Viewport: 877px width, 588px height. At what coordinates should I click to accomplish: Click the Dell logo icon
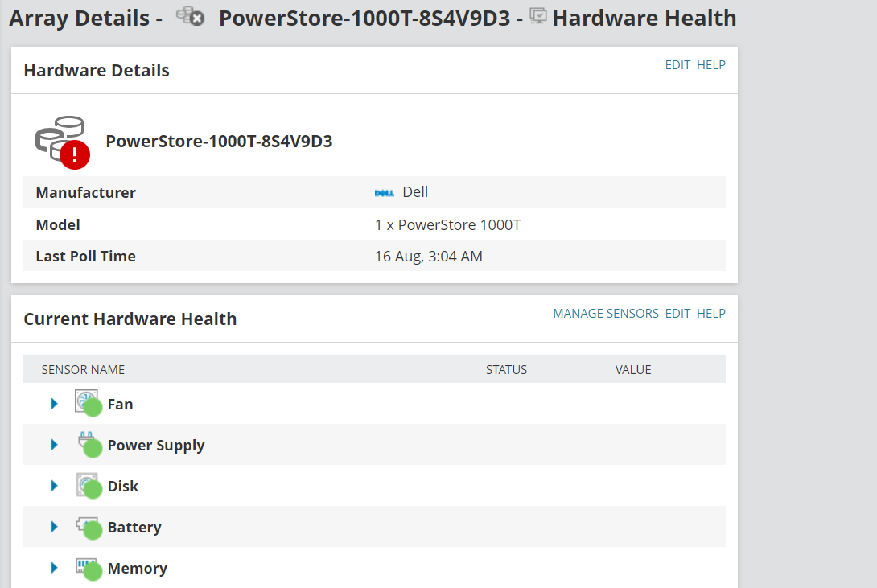pyautogui.click(x=385, y=193)
